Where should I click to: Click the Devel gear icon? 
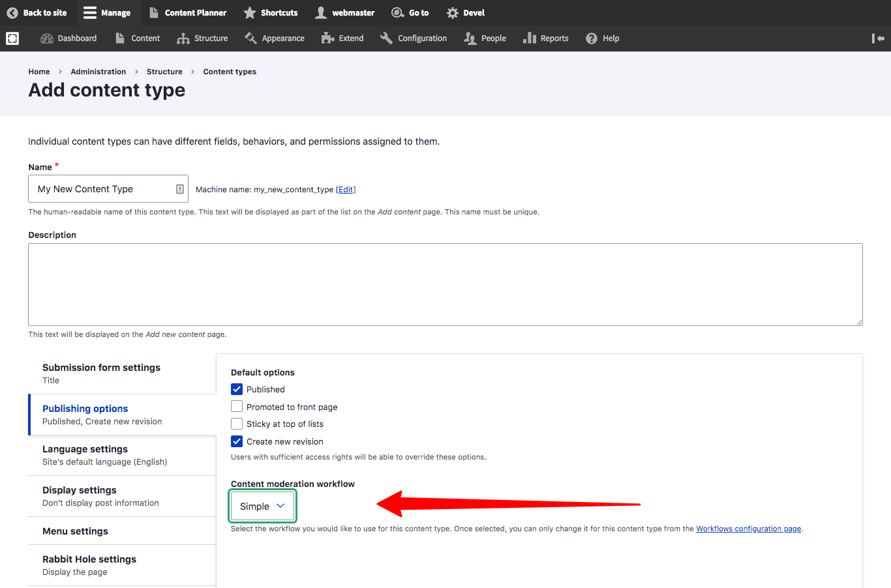click(453, 12)
